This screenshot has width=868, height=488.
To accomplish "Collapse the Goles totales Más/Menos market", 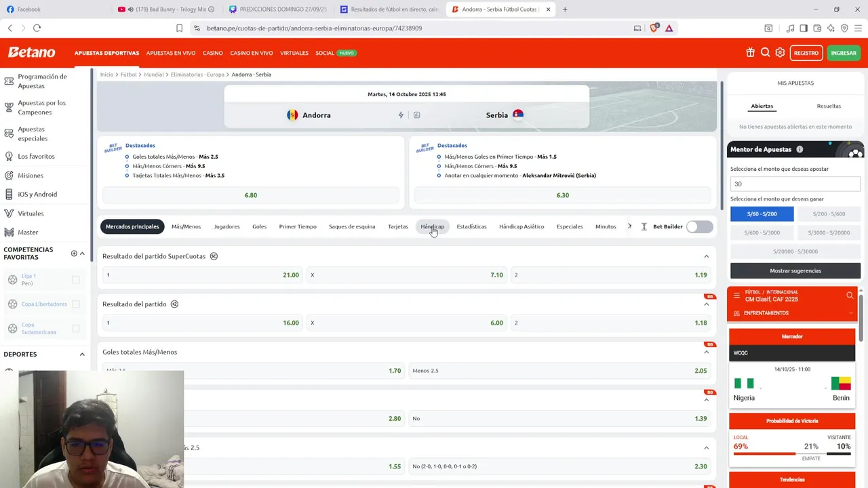I will tap(706, 352).
